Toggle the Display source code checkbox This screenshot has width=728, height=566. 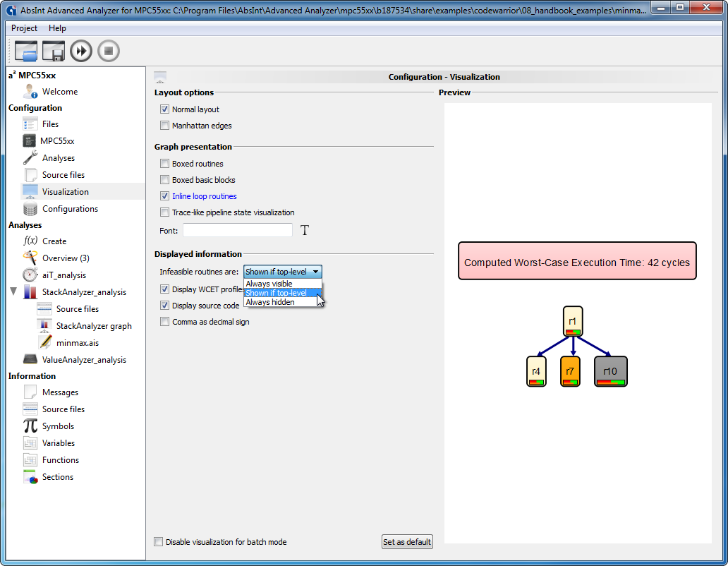pos(164,306)
